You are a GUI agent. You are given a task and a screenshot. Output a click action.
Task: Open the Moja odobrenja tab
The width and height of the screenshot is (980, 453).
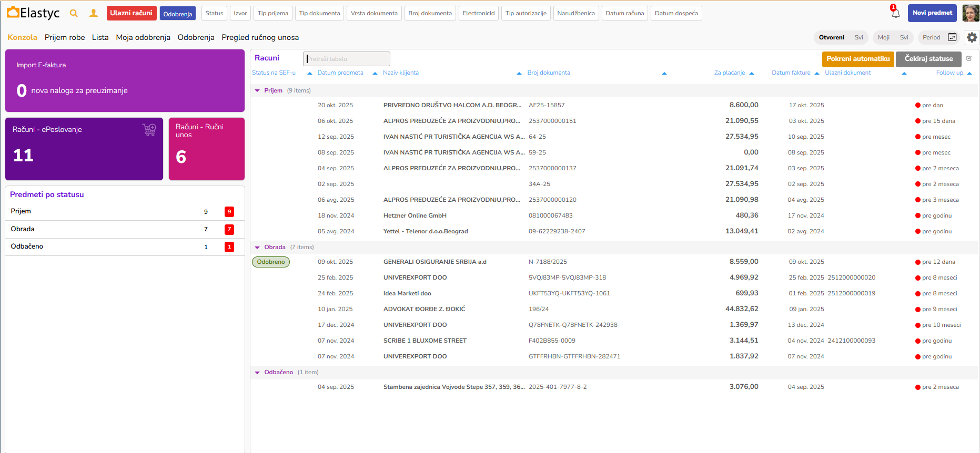143,37
